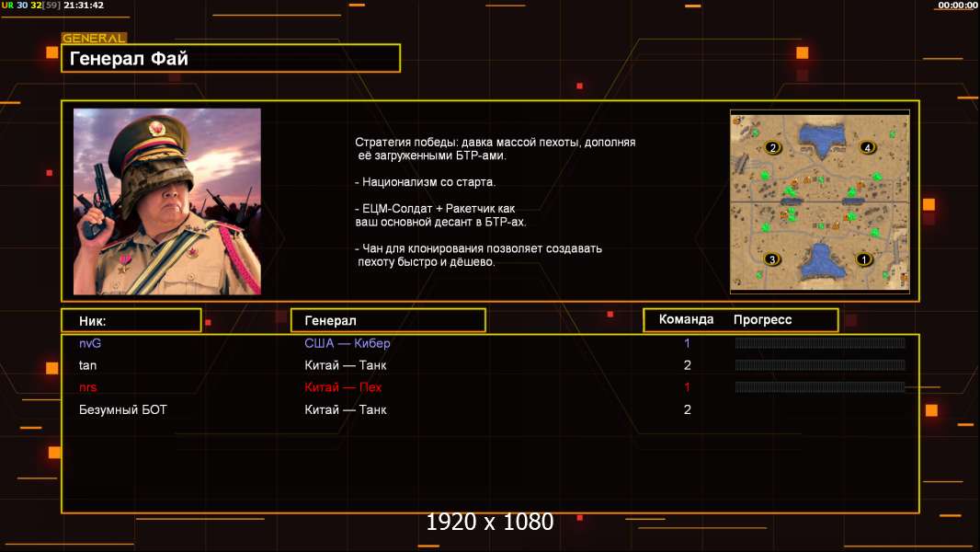Click the "ЕЦМ-Солдат + Ракетчик" tip
980x552 pixels.
[440, 215]
